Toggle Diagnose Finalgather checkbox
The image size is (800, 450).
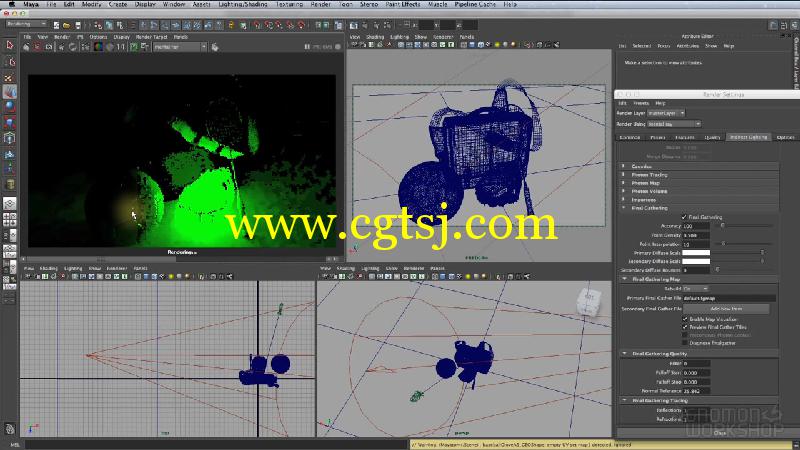(685, 343)
